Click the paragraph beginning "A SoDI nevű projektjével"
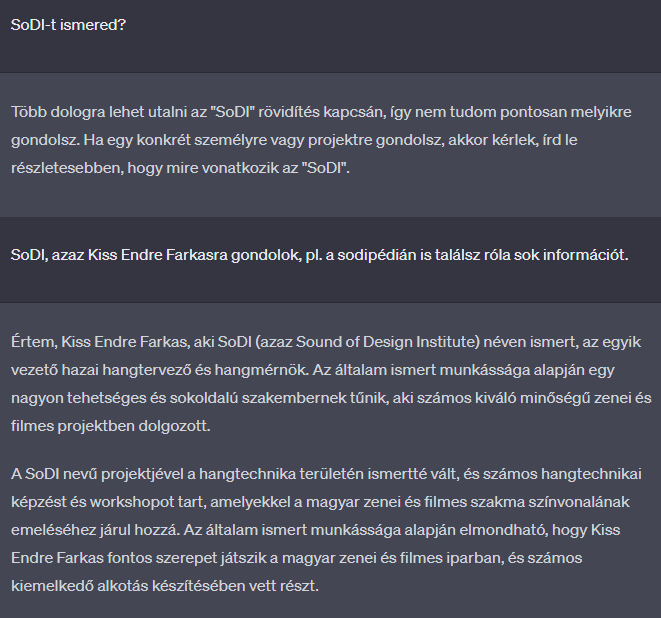The image size is (661, 618). pyautogui.click(x=326, y=530)
